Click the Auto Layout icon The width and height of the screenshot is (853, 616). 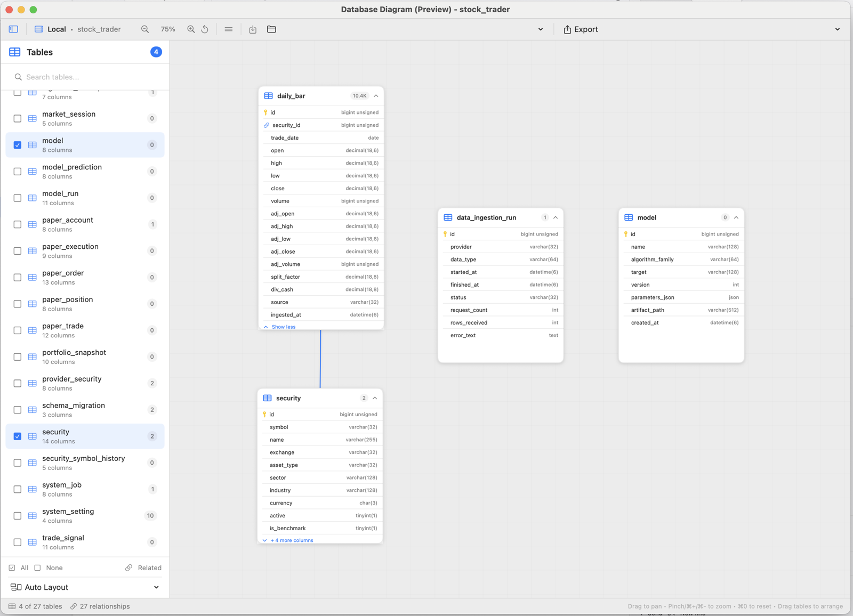(x=16, y=587)
